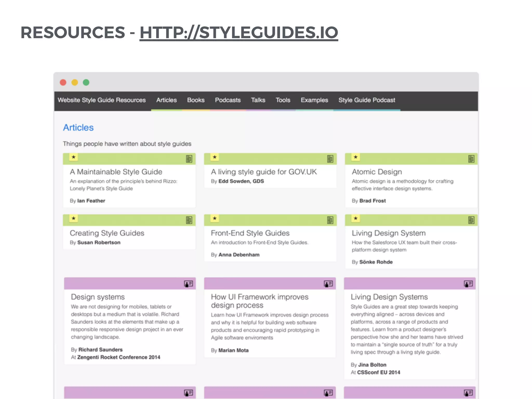This screenshot has height=399, width=532.
Task: Click author name Susan Robertson
Action: pos(99,243)
